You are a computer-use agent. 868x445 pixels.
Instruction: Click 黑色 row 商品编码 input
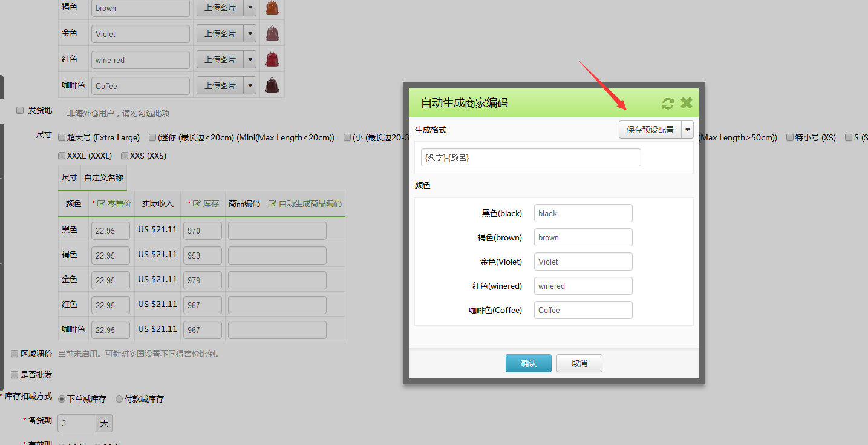click(277, 231)
